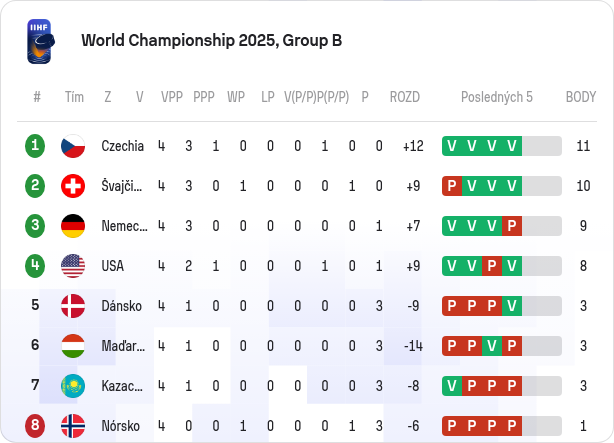Viewport: 614px width, 443px height.
Task: Click the red rank 8 badge
Action: (35, 426)
